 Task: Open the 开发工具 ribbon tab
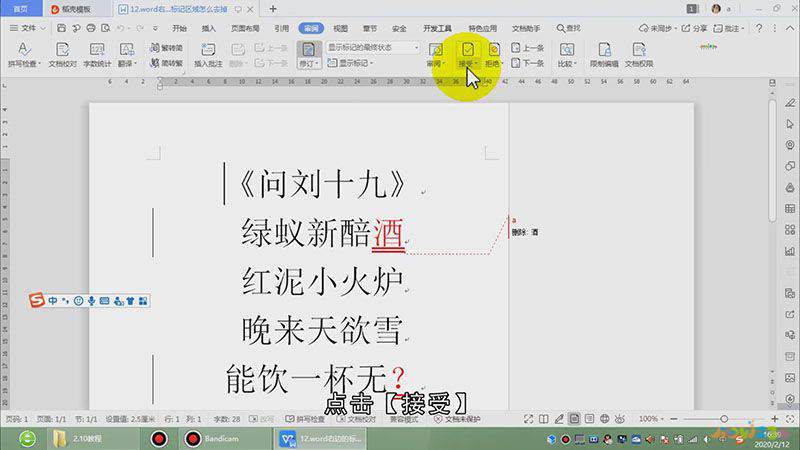coord(437,28)
